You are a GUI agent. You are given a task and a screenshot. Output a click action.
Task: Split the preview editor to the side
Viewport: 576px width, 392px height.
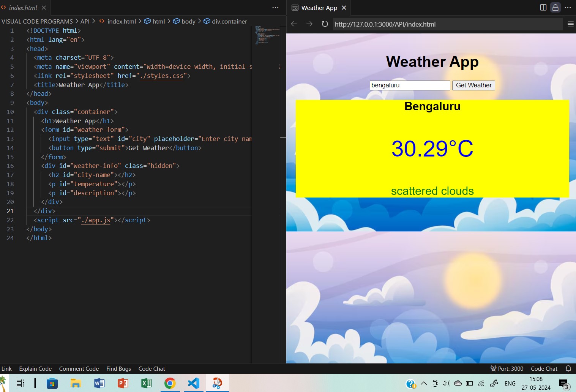point(543,8)
